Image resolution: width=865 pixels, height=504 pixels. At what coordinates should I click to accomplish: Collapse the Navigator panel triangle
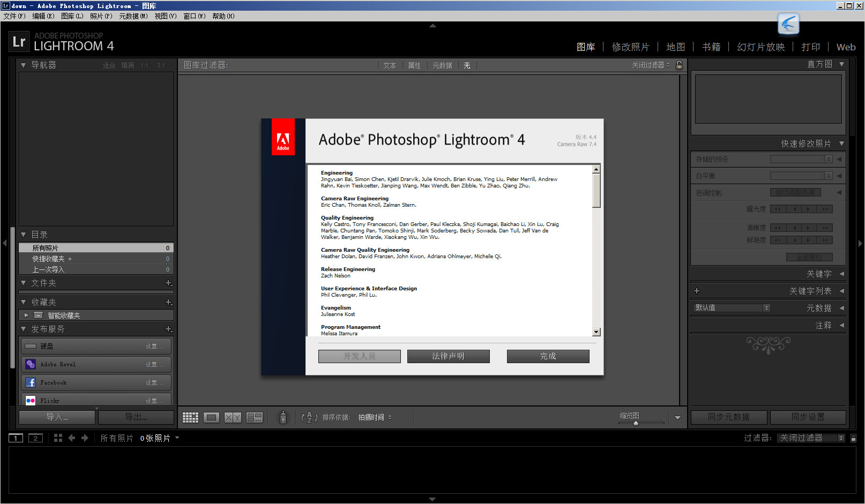(23, 65)
